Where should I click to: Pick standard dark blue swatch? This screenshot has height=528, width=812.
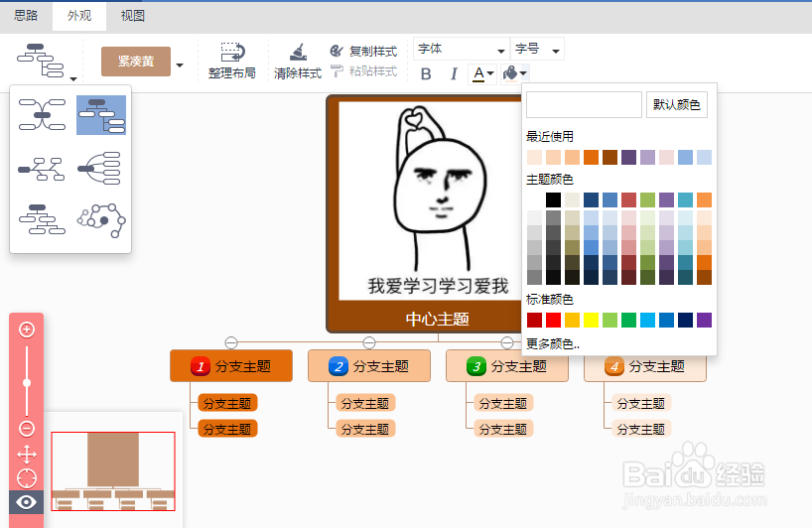[685, 320]
